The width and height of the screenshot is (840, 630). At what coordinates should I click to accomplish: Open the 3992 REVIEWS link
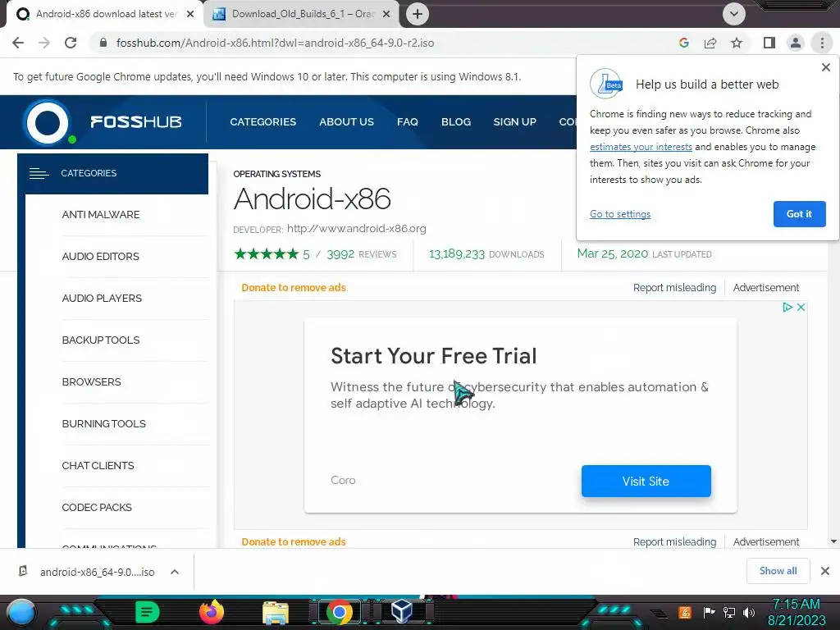click(x=362, y=254)
